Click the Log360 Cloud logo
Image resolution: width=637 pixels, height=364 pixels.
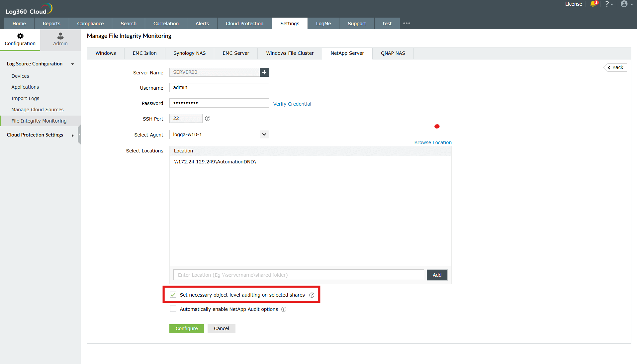tap(28, 8)
